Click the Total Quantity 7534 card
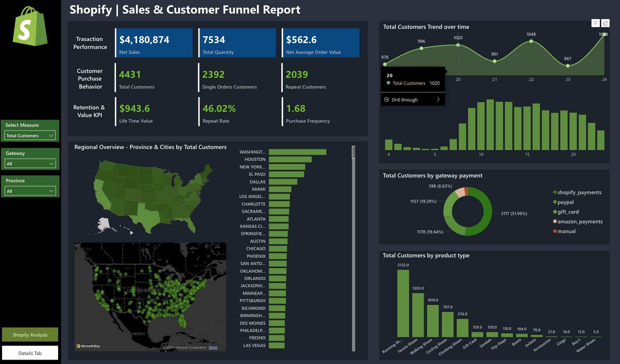This screenshot has width=620, height=364. (237, 43)
